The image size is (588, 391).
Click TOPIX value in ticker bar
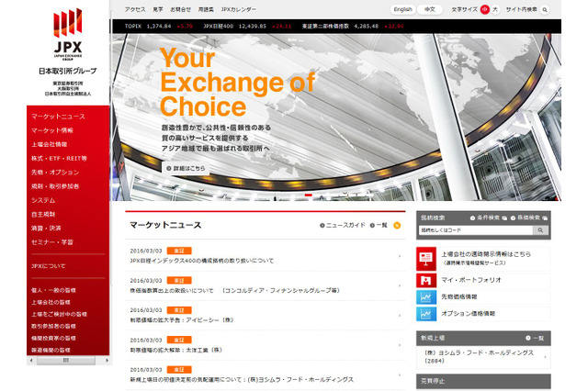click(x=159, y=27)
